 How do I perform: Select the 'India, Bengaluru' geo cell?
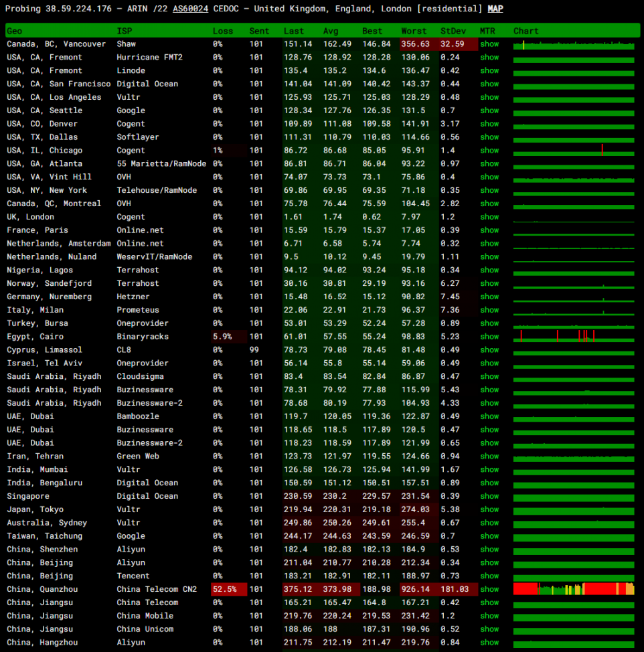[44, 483]
